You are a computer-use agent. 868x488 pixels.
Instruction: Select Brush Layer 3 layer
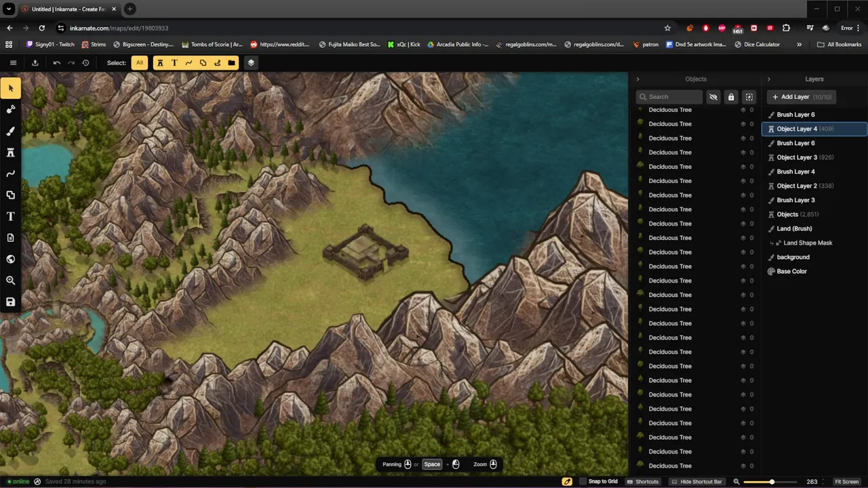814,200
